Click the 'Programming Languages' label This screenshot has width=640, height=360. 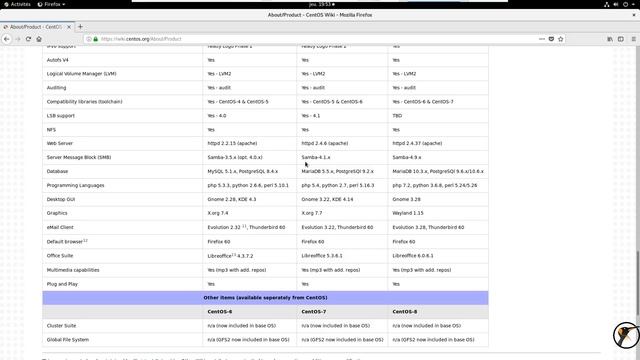point(76,185)
